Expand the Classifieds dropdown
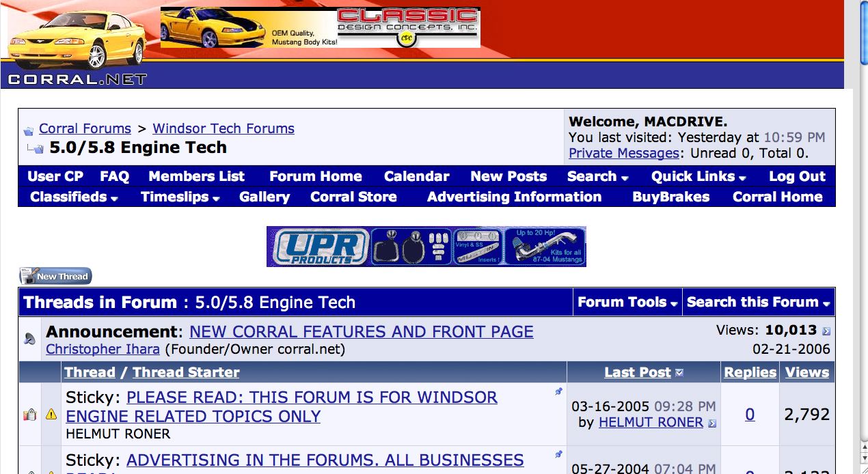Image resolution: width=868 pixels, height=474 pixels. click(x=74, y=197)
